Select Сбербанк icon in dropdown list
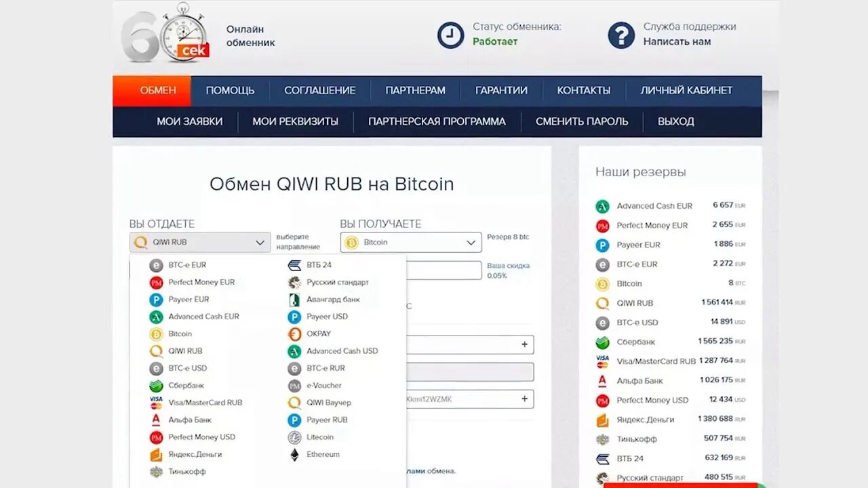 [x=156, y=386]
